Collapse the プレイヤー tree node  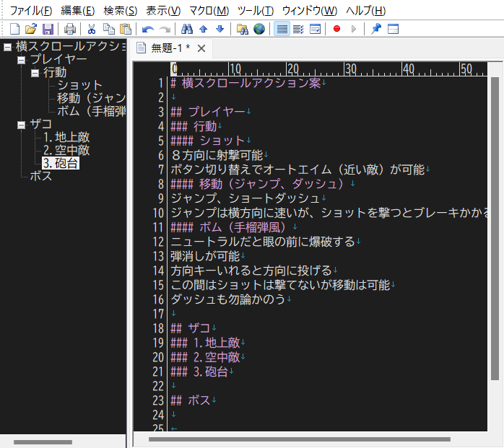(x=21, y=60)
